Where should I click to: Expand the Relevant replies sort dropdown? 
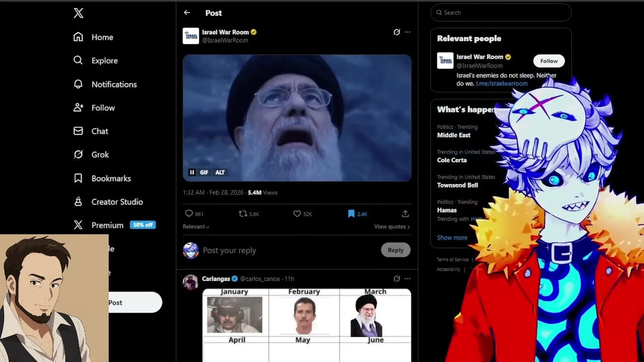pos(196,227)
